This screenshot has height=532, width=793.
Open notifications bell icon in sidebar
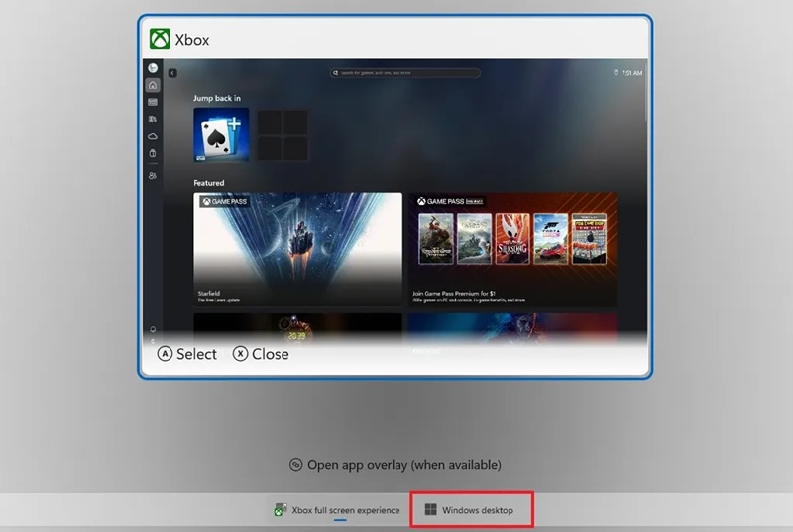pos(153,329)
